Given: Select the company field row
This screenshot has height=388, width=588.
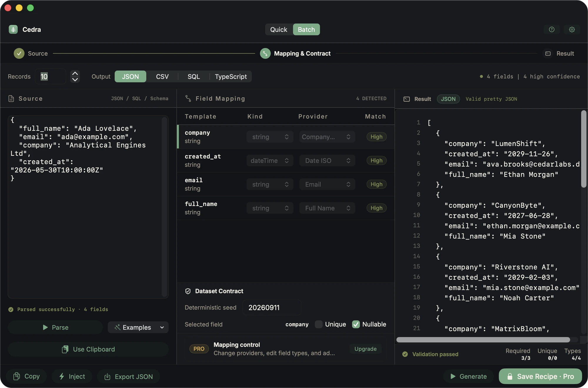Looking at the screenshot, I should [286, 137].
